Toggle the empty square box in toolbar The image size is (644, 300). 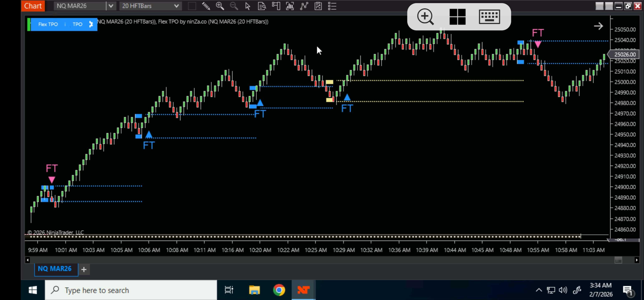click(192, 6)
